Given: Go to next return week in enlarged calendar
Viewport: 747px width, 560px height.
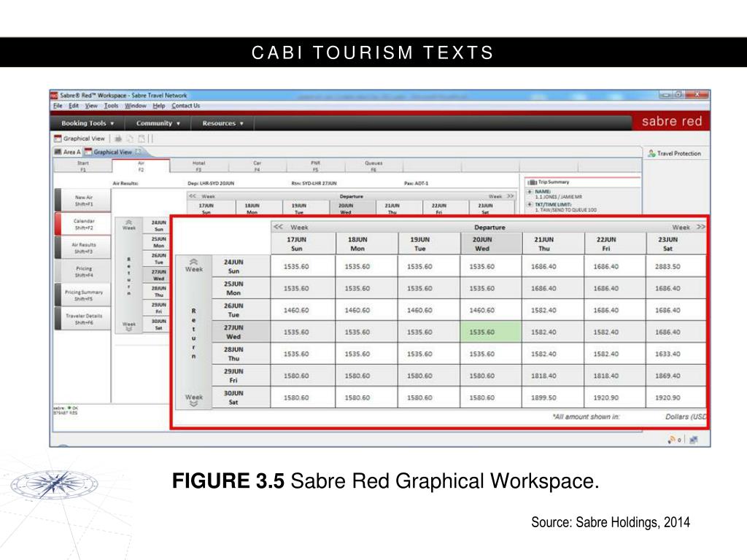Looking at the screenshot, I should coord(193,400).
